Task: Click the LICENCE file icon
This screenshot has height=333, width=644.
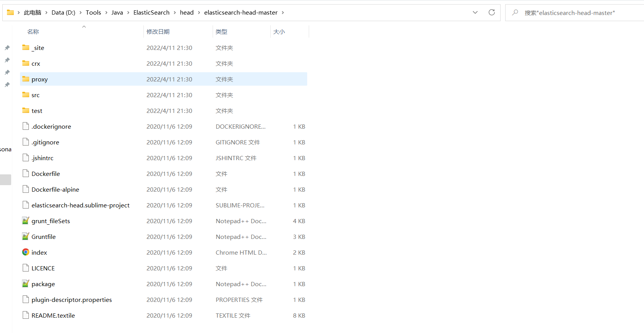Action: click(26, 268)
